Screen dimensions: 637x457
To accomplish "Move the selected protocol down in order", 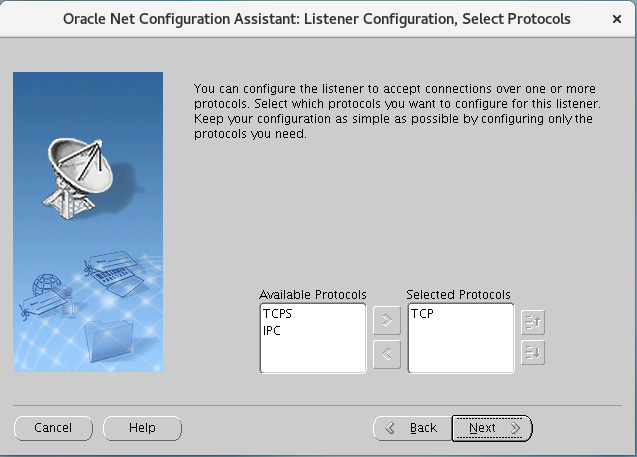I will (x=533, y=353).
